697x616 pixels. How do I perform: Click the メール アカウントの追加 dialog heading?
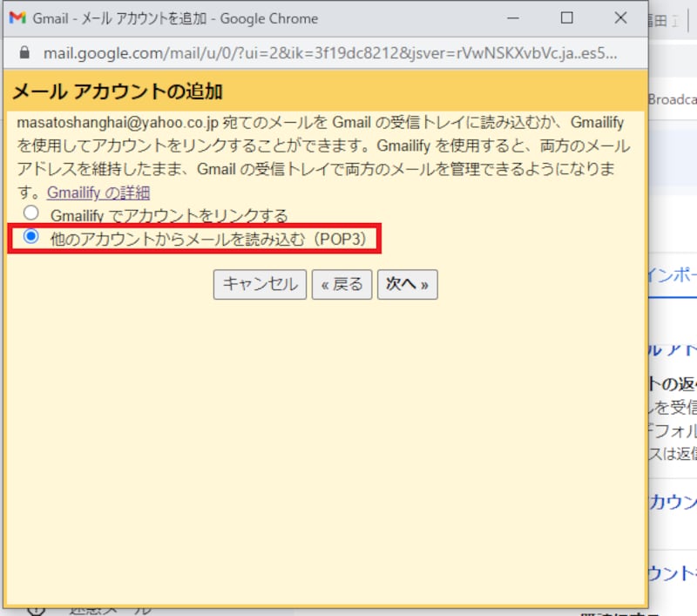pos(118,91)
